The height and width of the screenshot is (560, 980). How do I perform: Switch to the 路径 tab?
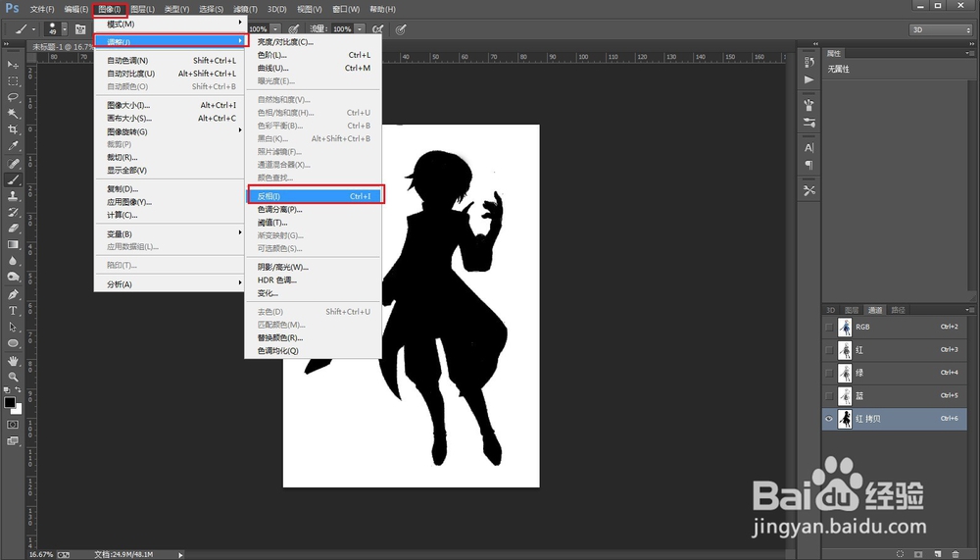pyautogui.click(x=898, y=310)
